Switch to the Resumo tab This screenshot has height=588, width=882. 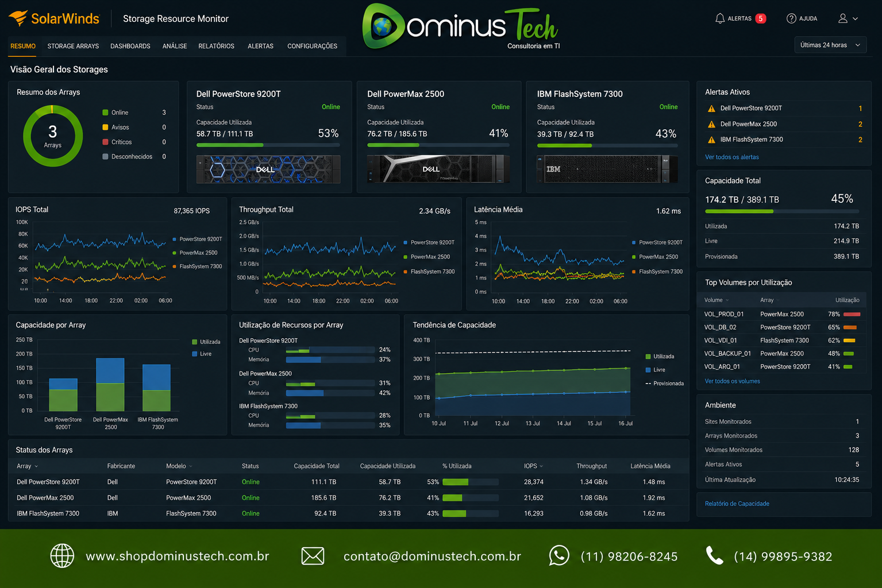point(23,46)
